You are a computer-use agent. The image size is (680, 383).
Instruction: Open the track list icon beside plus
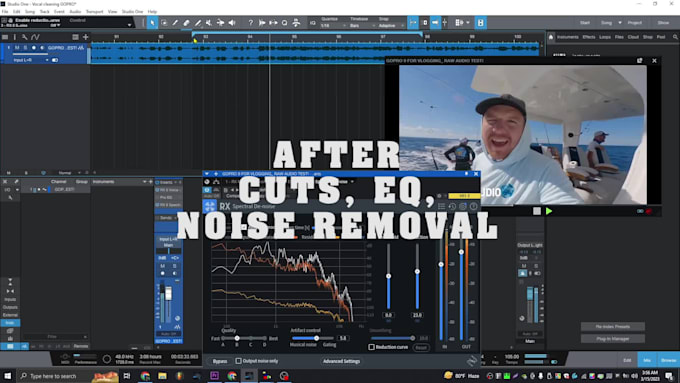75,37
